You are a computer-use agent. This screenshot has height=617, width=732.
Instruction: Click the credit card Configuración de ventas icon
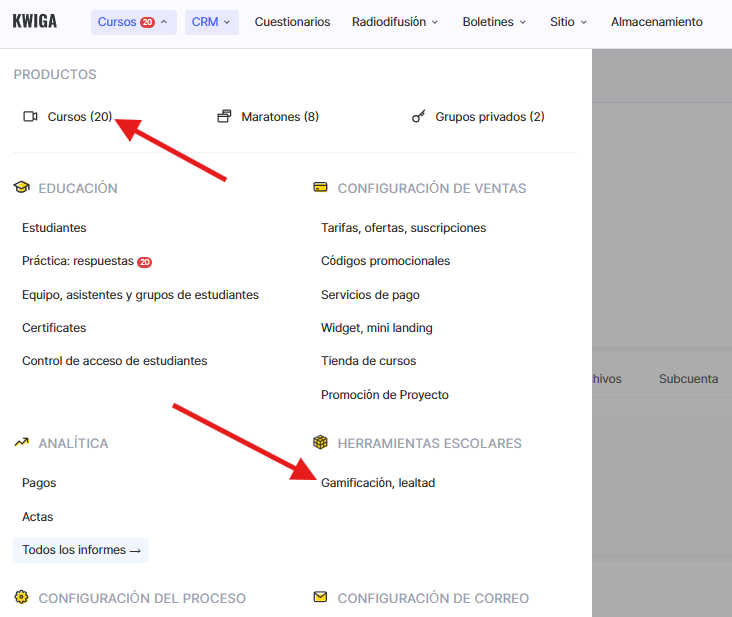tap(320, 188)
